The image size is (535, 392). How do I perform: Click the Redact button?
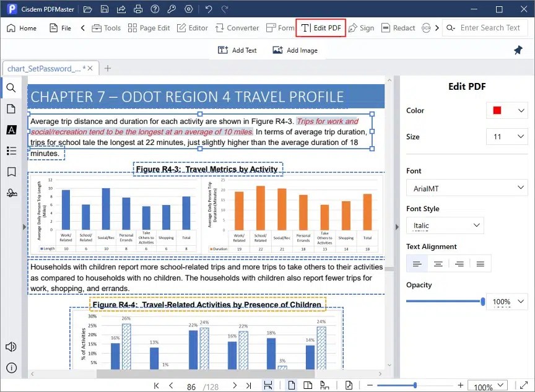click(398, 28)
